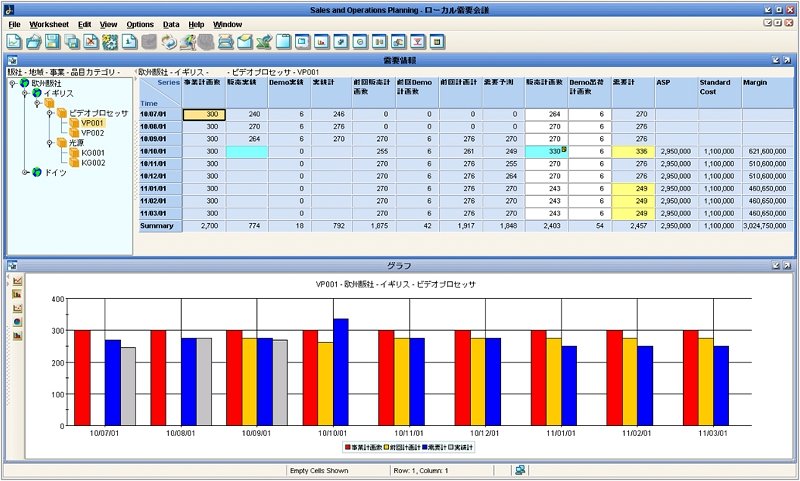Click the 需要情報 panel's top-left menu icon

(12, 60)
